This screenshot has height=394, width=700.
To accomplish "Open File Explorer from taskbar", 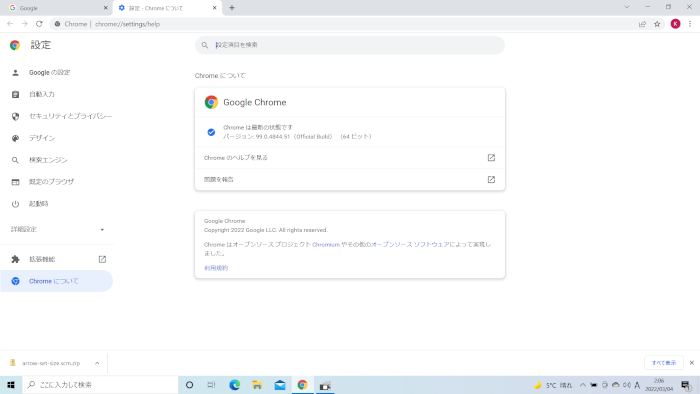I will 257,385.
